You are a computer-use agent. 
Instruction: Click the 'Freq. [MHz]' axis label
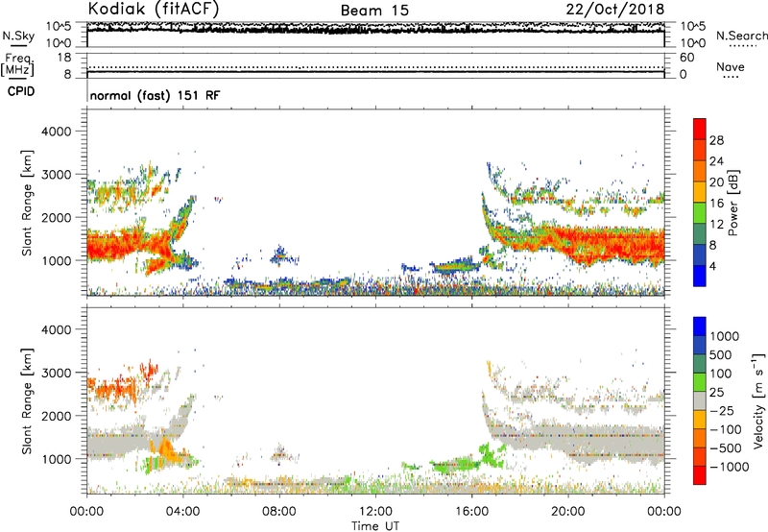17,64
